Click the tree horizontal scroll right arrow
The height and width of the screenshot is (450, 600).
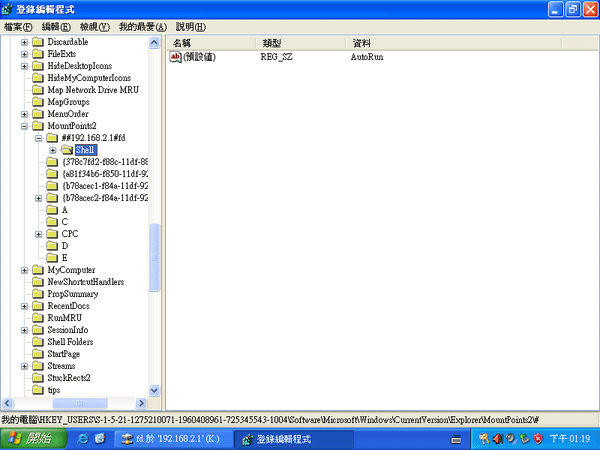pos(142,403)
